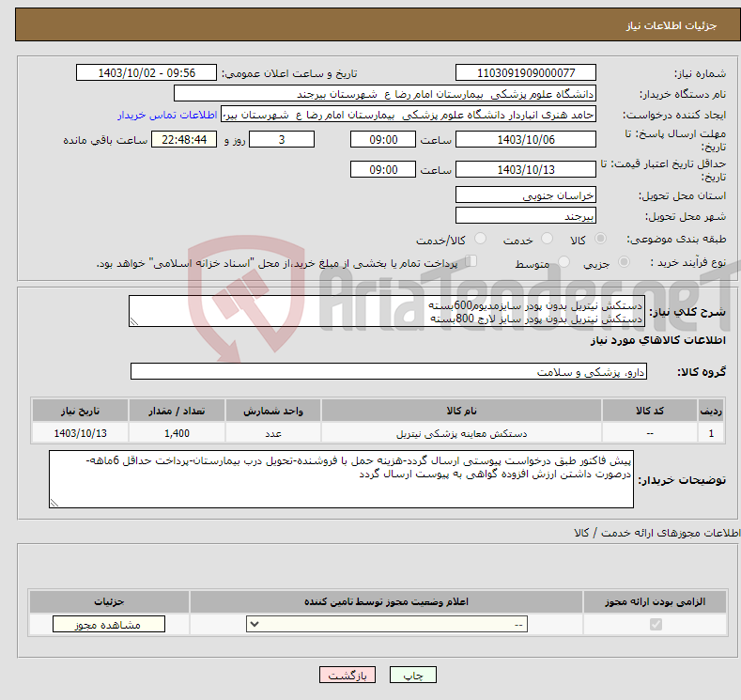Click the اطلاعات کالاهای مورد نیاز heading
Image resolution: width=741 pixels, height=700 pixels.
pos(657,341)
